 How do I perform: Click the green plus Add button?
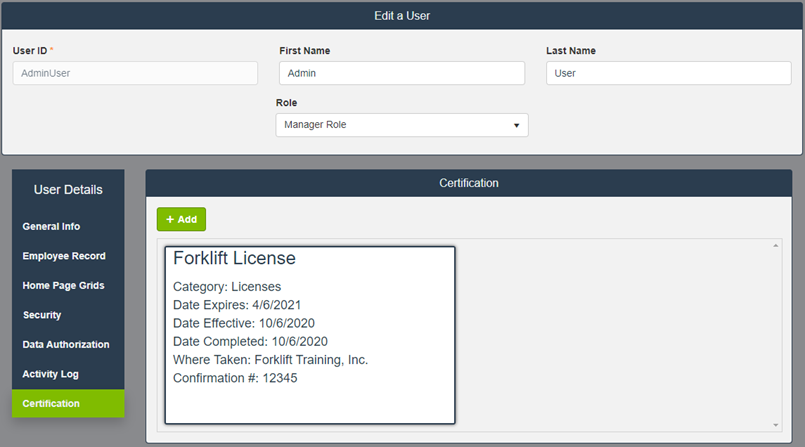pos(181,219)
